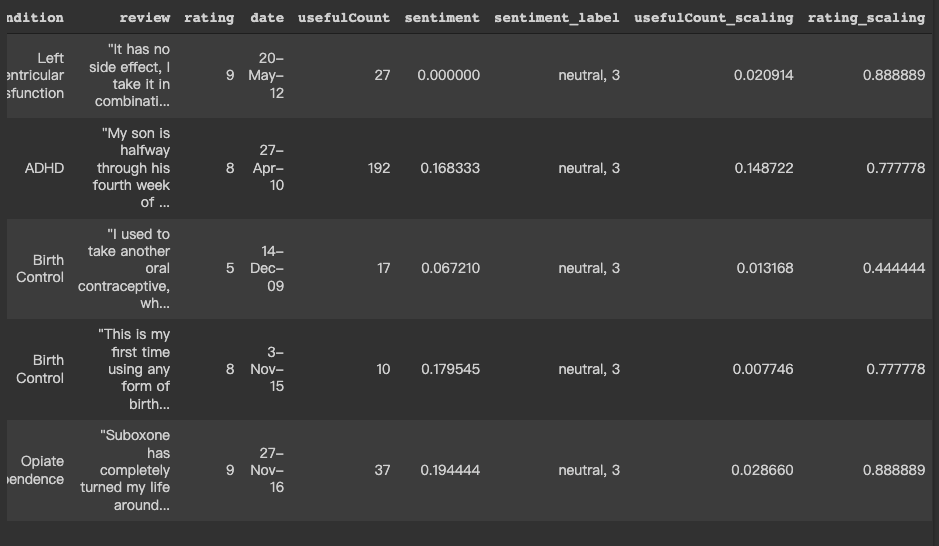This screenshot has height=546, width=939.
Task: Select the Opiate dependence condition cell
Action: tap(35, 470)
